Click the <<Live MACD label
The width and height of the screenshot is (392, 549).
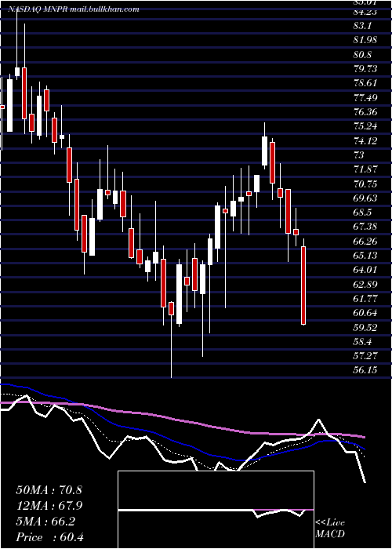pos(330,529)
